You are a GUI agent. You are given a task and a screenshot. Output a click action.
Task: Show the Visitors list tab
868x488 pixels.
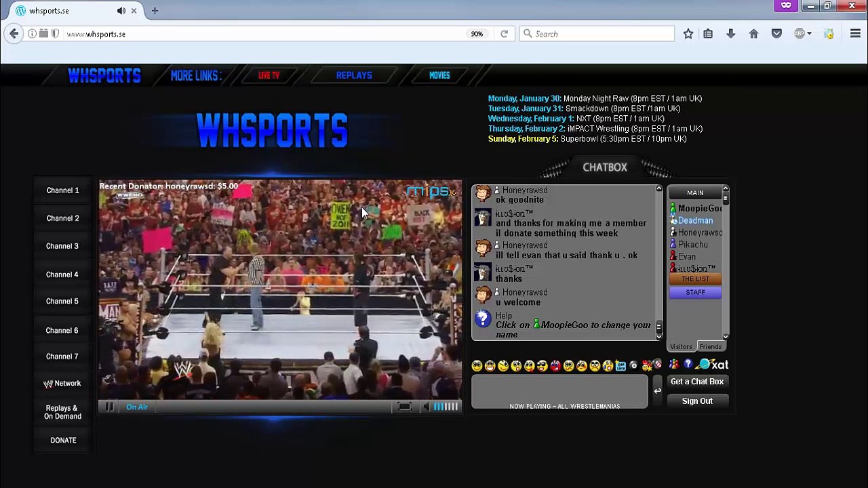pos(681,347)
